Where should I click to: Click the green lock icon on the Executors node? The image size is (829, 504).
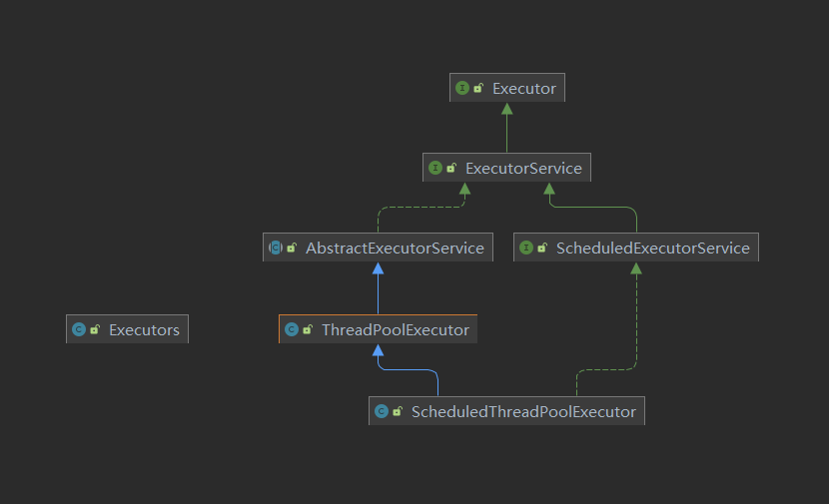tap(95, 329)
